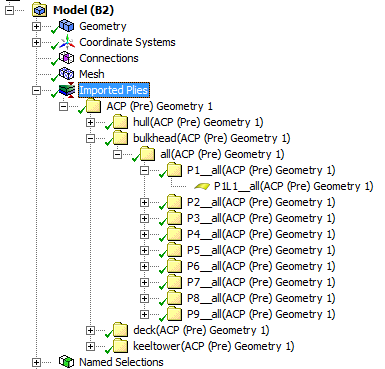This screenshot has height=369, width=385.
Task: Select the Coordinate Systems label
Action: [x=127, y=42]
